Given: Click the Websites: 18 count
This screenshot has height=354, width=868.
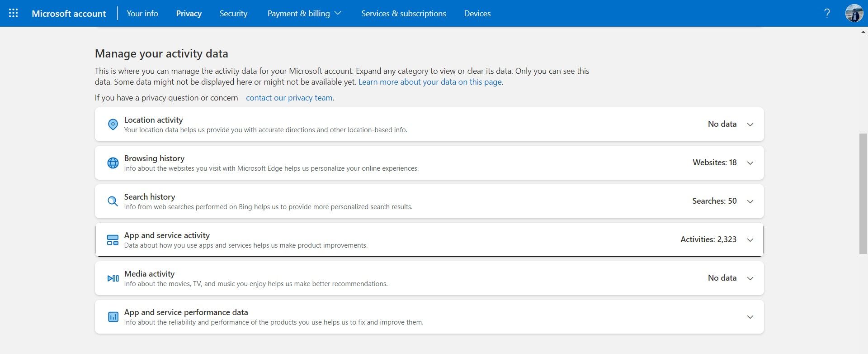Looking at the screenshot, I should 714,162.
